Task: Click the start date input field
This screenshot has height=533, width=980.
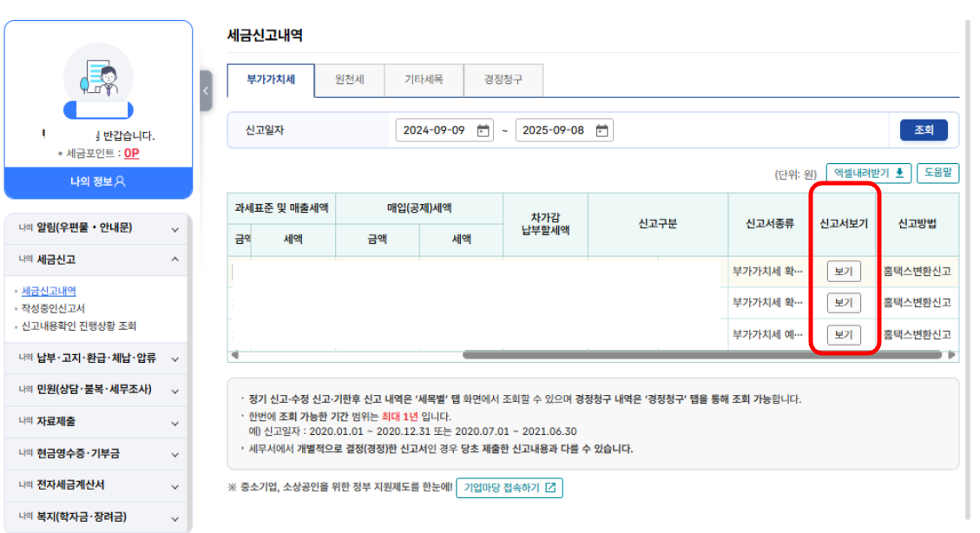Action: coord(434,130)
